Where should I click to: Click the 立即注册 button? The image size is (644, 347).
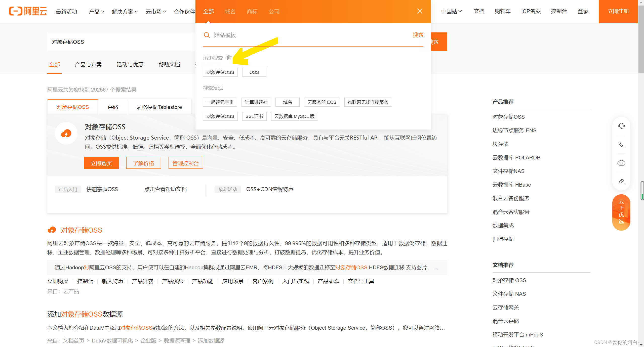(618, 12)
